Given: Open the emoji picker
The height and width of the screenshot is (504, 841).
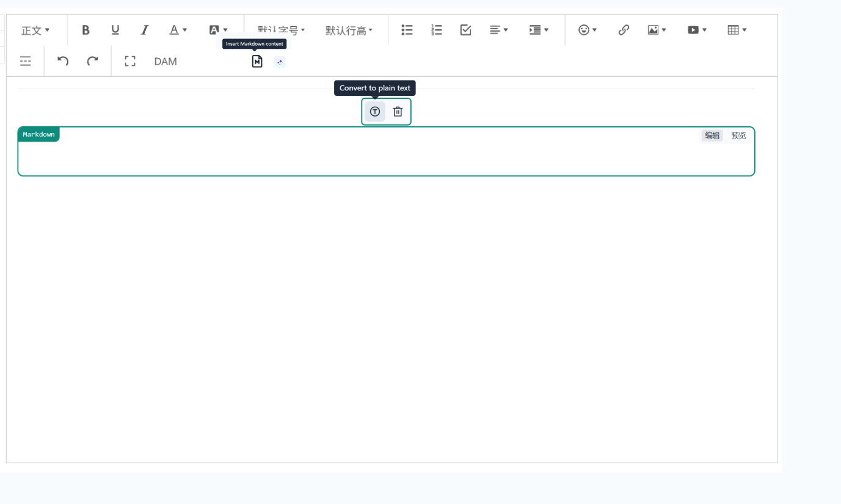Looking at the screenshot, I should pyautogui.click(x=587, y=30).
